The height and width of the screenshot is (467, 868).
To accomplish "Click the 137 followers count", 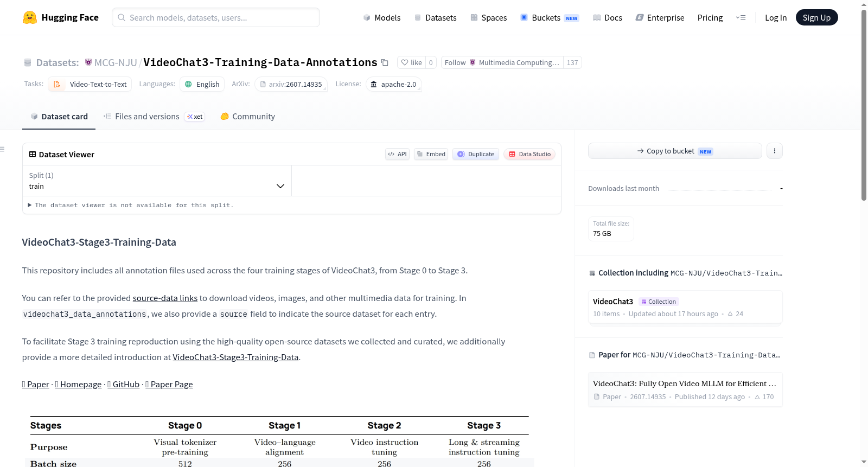I will pyautogui.click(x=572, y=62).
